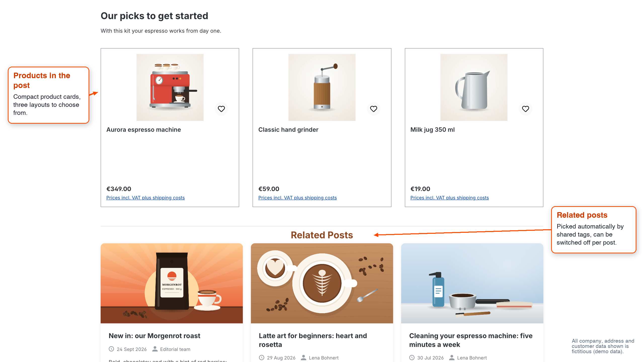Image resolution: width=644 pixels, height=362 pixels.
Task: Open shipping costs link under €19.00
Action: [450, 198]
